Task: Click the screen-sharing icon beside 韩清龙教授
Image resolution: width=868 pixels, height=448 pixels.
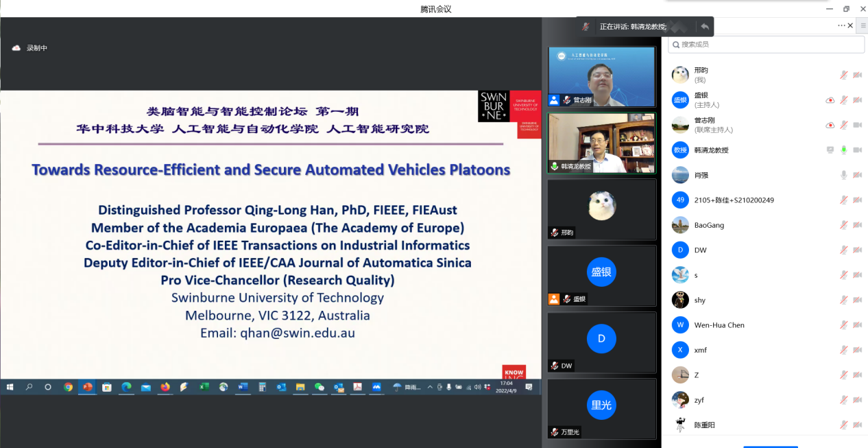Action: pos(830,150)
